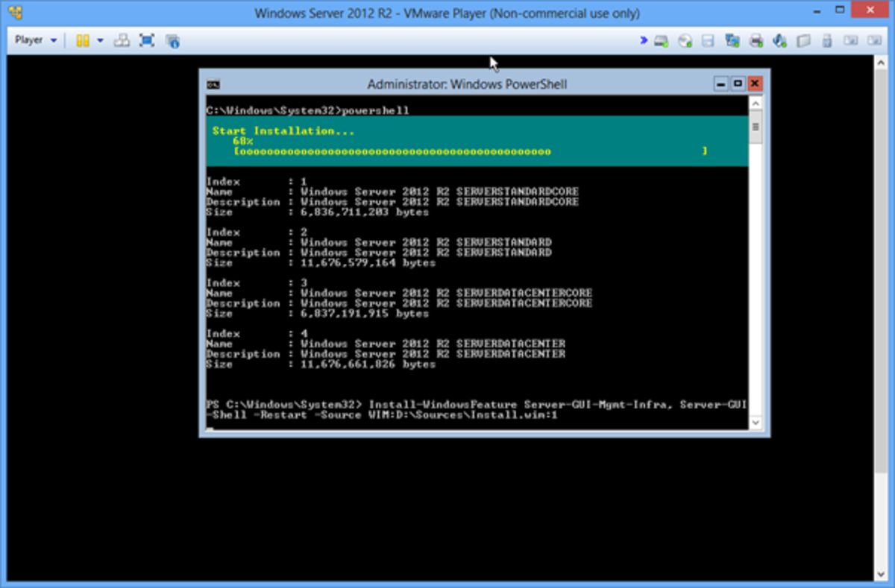Click the CD/DVD drive device icon
Image resolution: width=895 pixels, height=588 pixels.
pos(685,40)
